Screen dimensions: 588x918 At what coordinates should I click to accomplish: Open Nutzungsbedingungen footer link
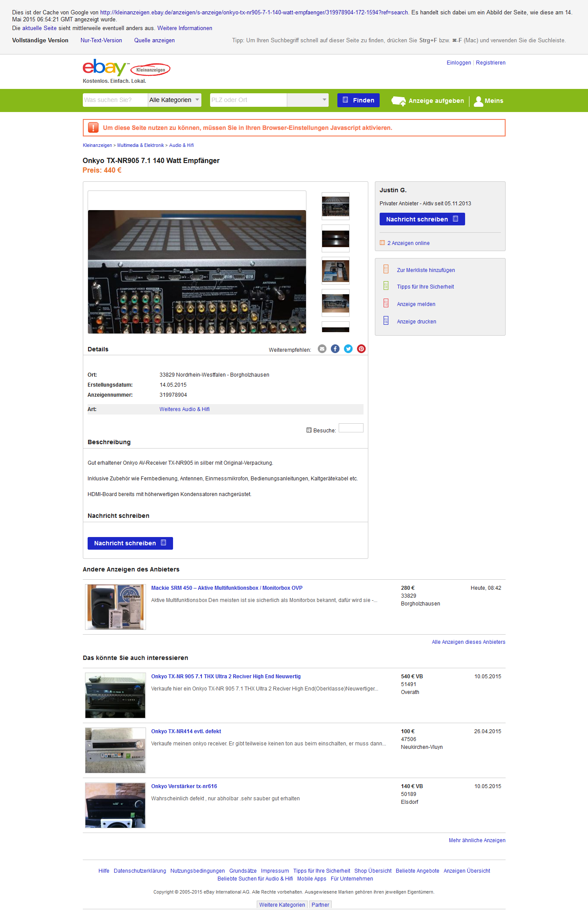click(x=197, y=871)
